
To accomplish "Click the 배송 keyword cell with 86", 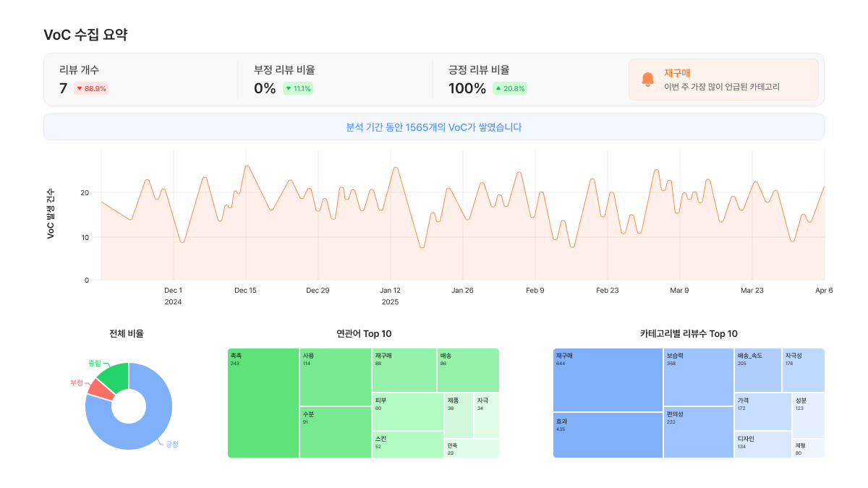I will tap(467, 370).
